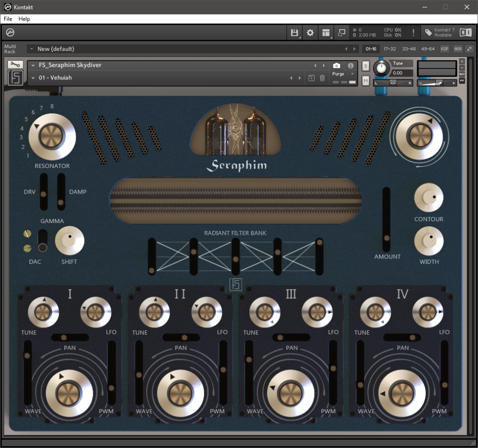
Task: Open the workspace layout panel icon
Action: pyautogui.click(x=326, y=33)
